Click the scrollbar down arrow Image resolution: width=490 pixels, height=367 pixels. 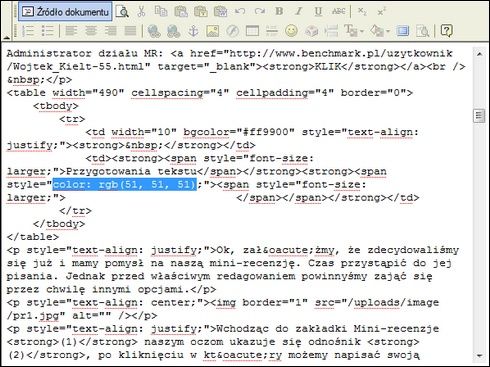pyautogui.click(x=479, y=356)
